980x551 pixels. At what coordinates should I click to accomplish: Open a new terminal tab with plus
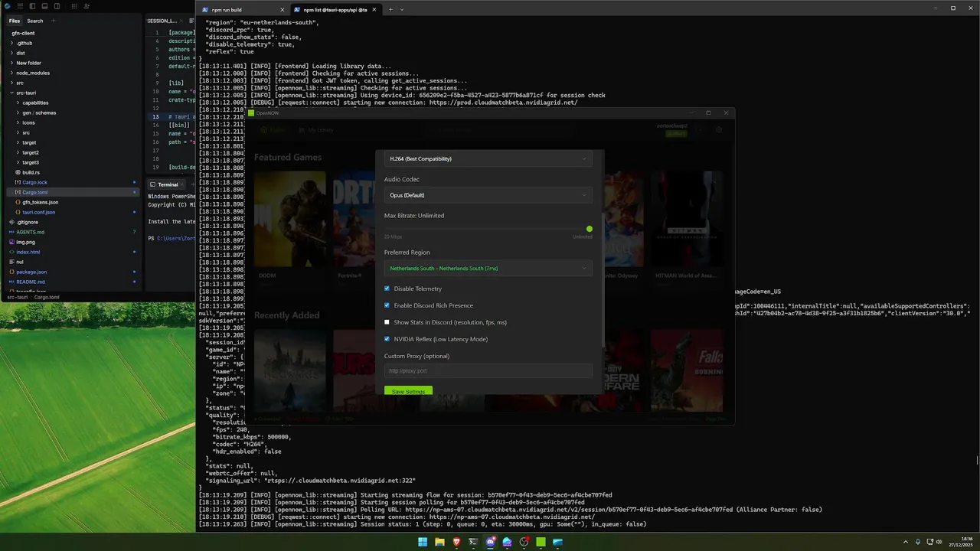click(390, 9)
